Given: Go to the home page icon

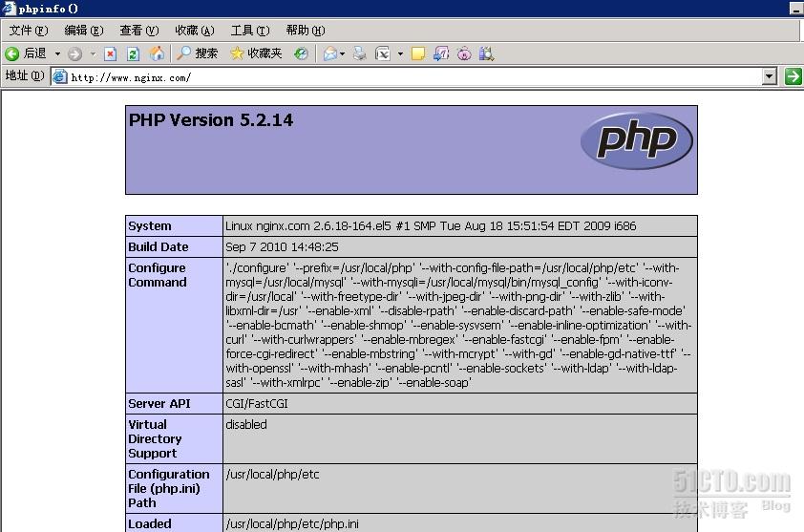Looking at the screenshot, I should click(157, 53).
